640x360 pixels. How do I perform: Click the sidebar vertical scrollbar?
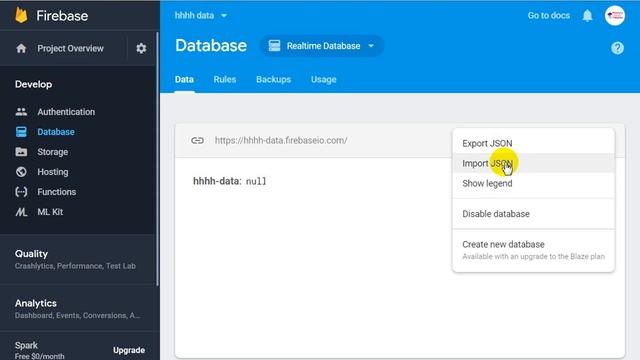pos(157,159)
